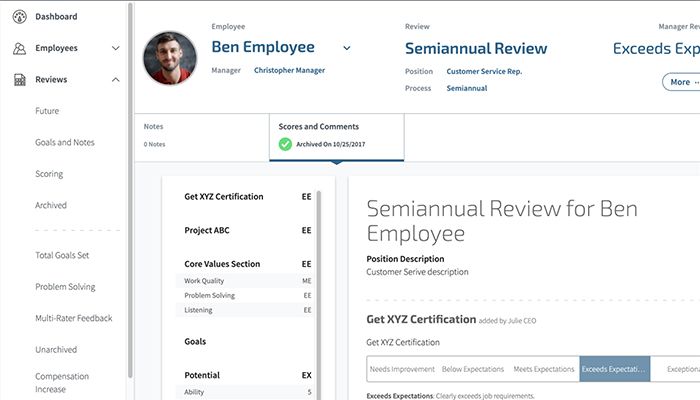Expand the Employees sidebar menu
700x400 pixels.
116,48
